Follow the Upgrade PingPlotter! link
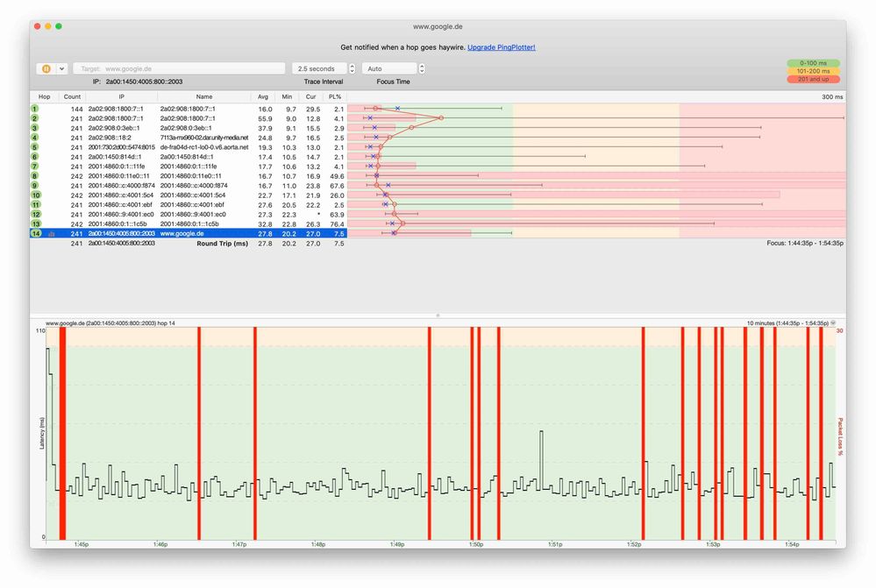 coord(501,47)
